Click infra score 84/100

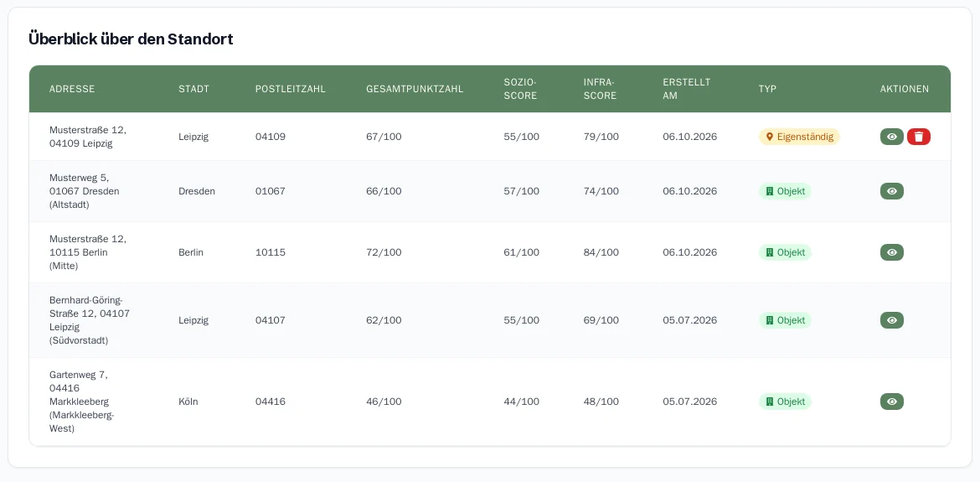pyautogui.click(x=601, y=252)
